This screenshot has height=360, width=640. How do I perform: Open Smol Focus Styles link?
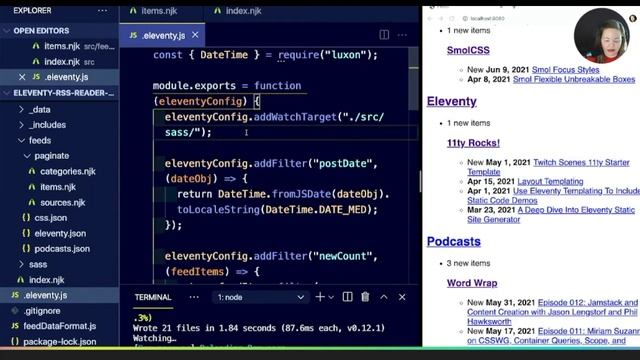click(x=565, y=70)
